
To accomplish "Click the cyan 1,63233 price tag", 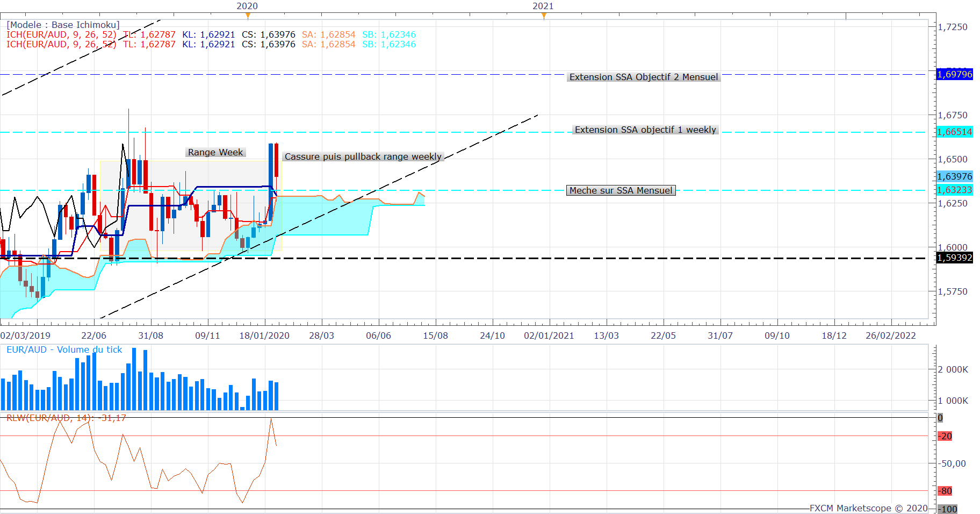I will (x=955, y=190).
